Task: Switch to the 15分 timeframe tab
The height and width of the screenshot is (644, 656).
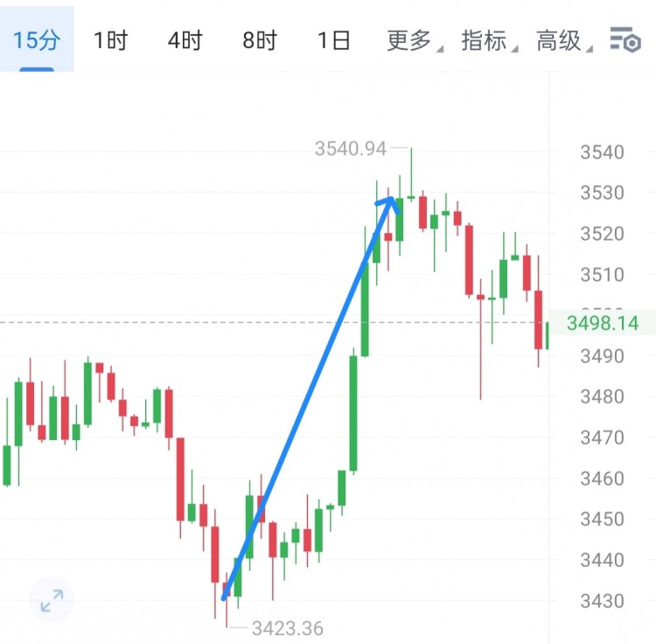Action: tap(37, 40)
